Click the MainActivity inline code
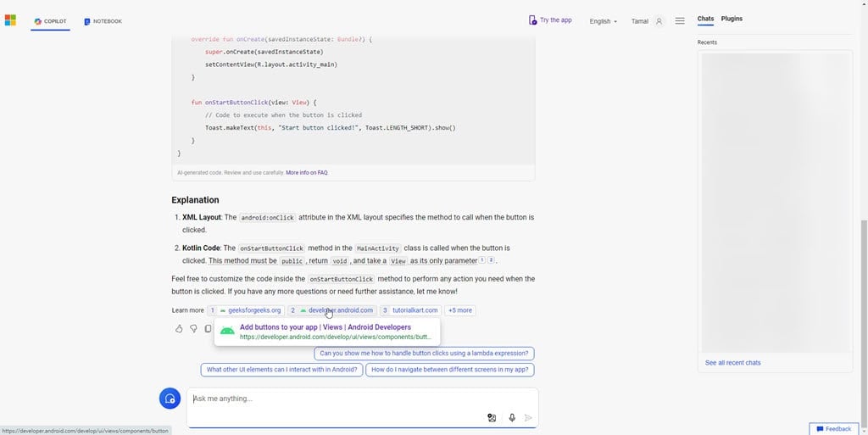The height and width of the screenshot is (435, 868). tap(377, 248)
